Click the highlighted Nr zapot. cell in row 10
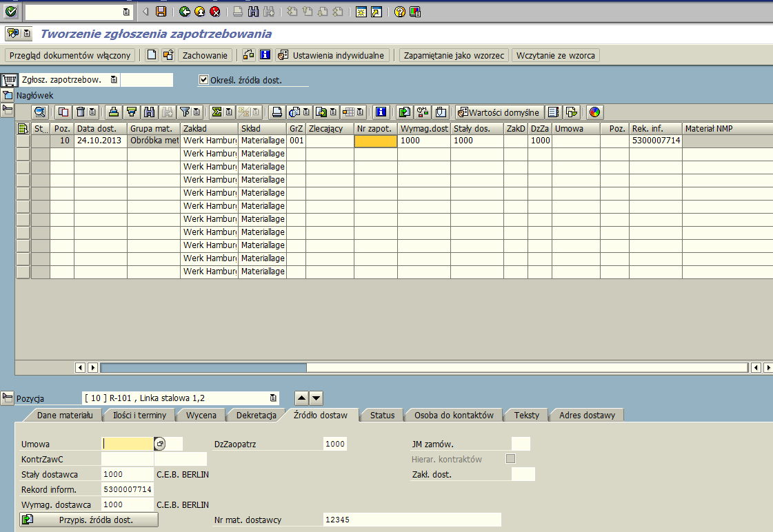773x532 pixels. click(375, 141)
